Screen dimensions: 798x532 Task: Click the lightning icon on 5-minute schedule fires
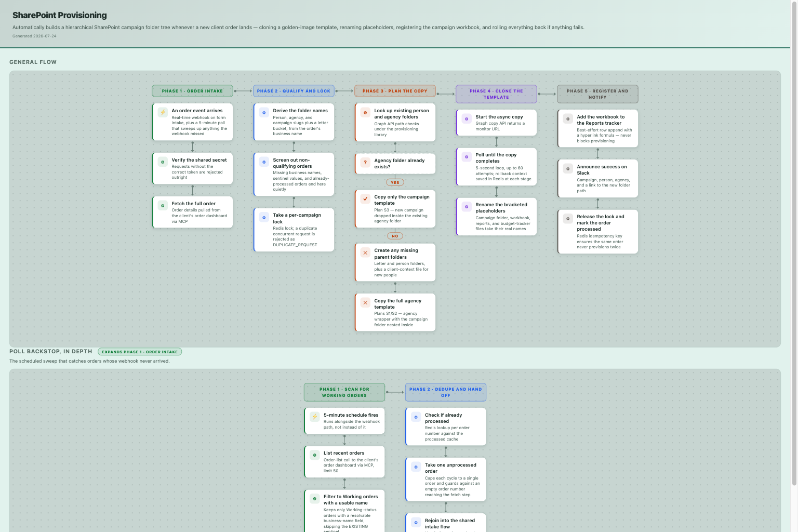tap(314, 417)
